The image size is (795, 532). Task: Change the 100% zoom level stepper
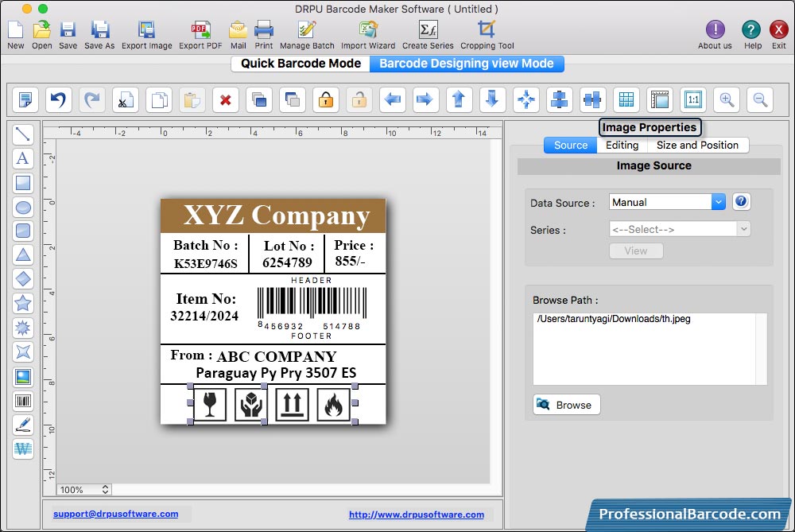[x=105, y=489]
